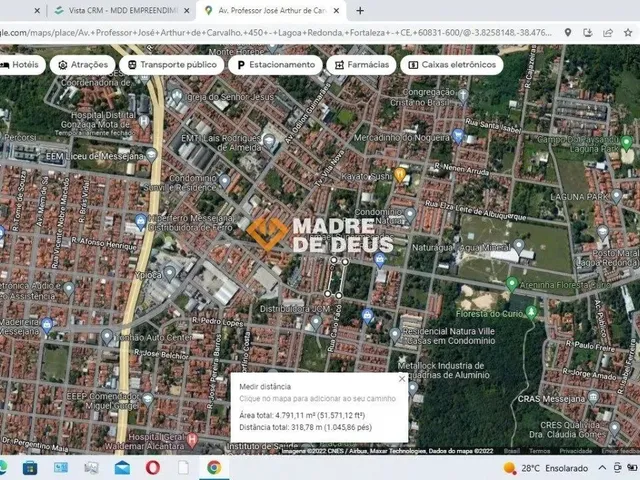Image resolution: width=640 pixels, height=480 pixels.
Task: Expand the system tray hidden icons chevron
Action: pos(602,468)
